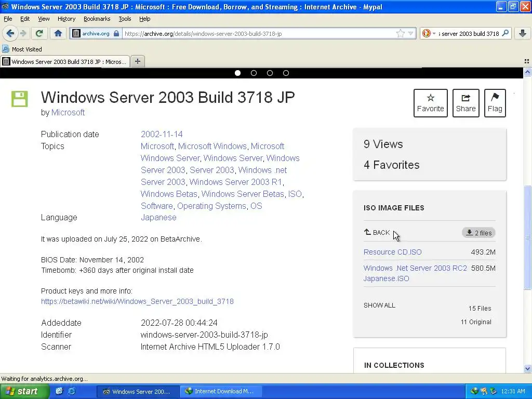Click the Share button
Screen dimensions: 532x399
tap(466, 103)
